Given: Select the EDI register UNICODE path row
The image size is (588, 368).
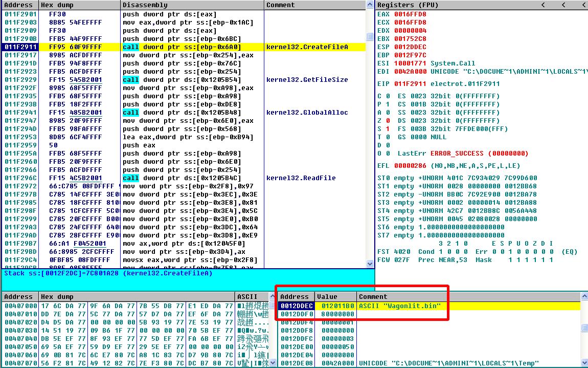Looking at the screenshot, I should click(x=482, y=72).
